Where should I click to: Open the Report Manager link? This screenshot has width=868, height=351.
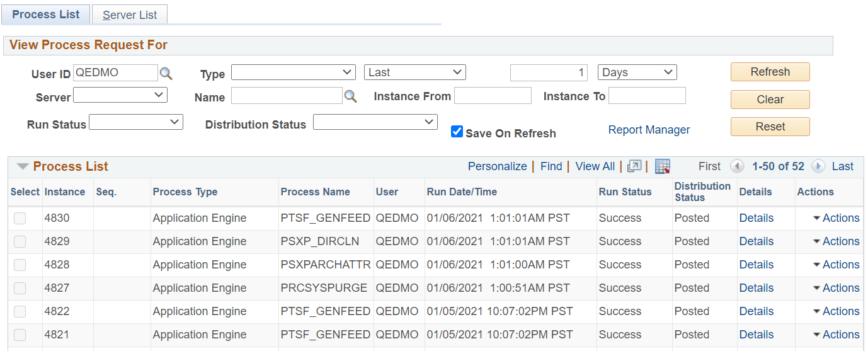point(649,130)
